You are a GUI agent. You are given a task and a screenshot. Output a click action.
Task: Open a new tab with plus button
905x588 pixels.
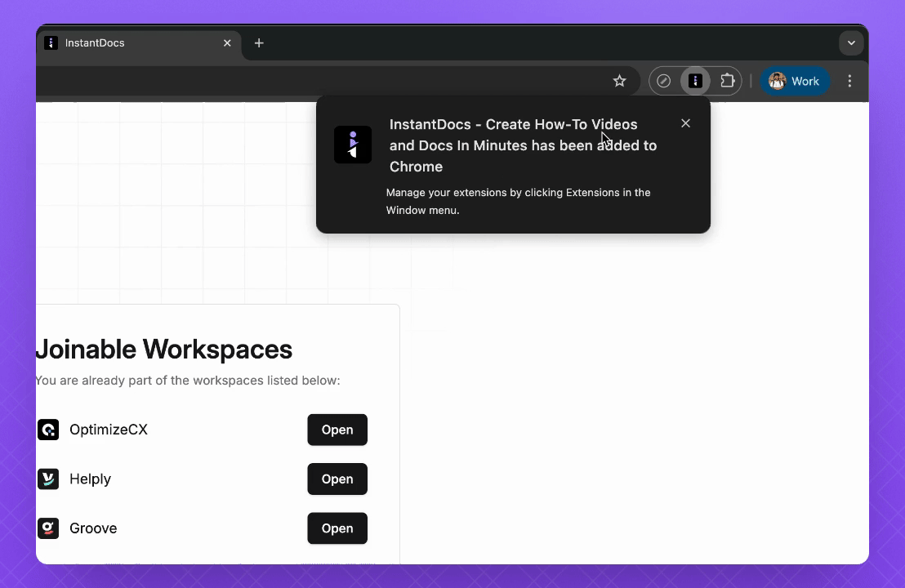[x=259, y=43]
